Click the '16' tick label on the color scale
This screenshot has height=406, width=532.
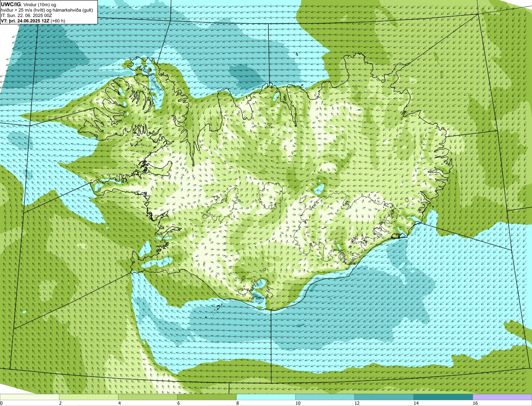[475, 403]
